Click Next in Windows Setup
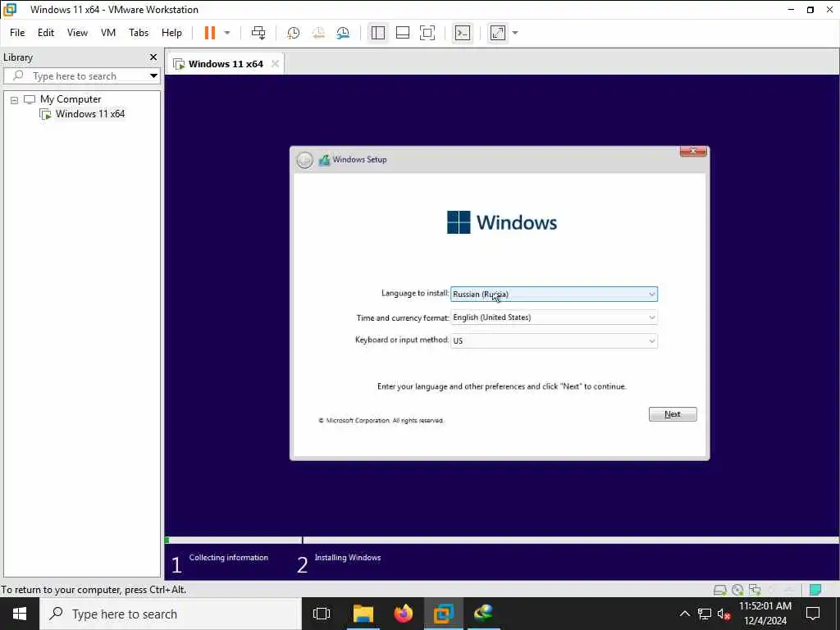Image resolution: width=840 pixels, height=630 pixels. tap(673, 414)
